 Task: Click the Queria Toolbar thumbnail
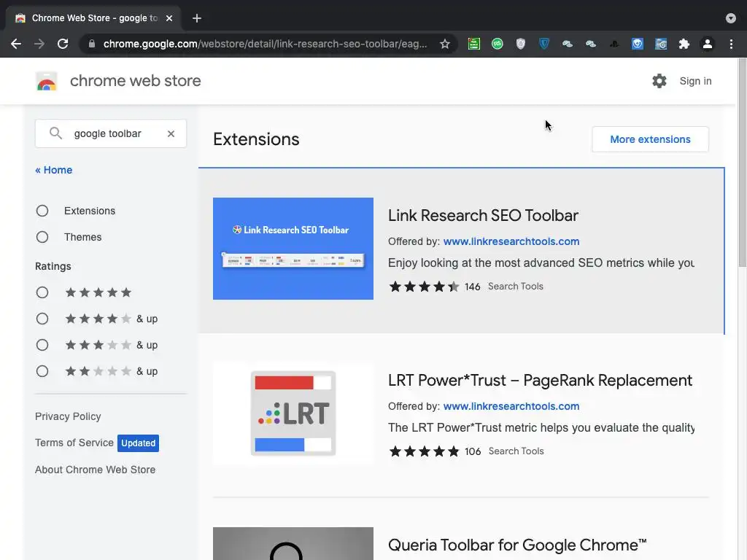click(293, 543)
